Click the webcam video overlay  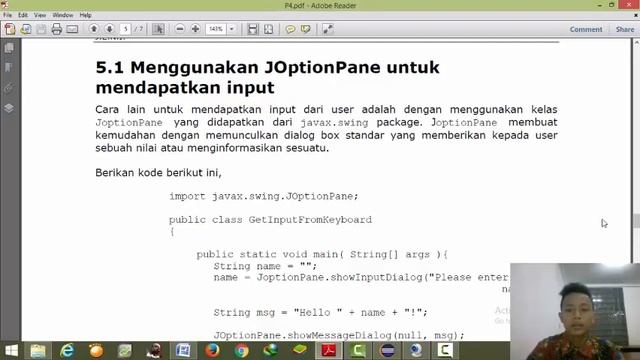tap(575, 312)
